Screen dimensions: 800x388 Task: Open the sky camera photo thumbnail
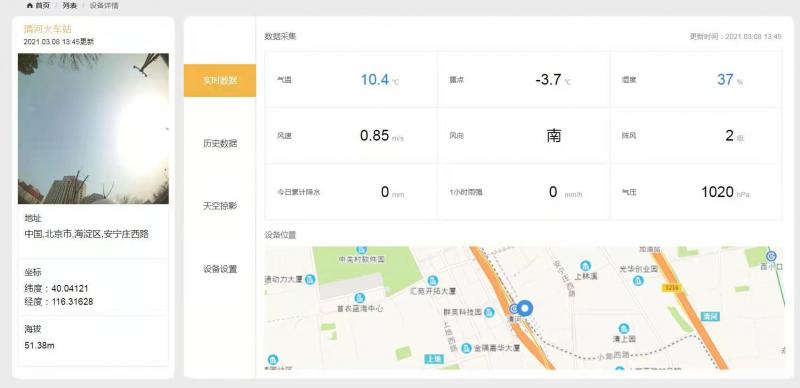coord(93,129)
